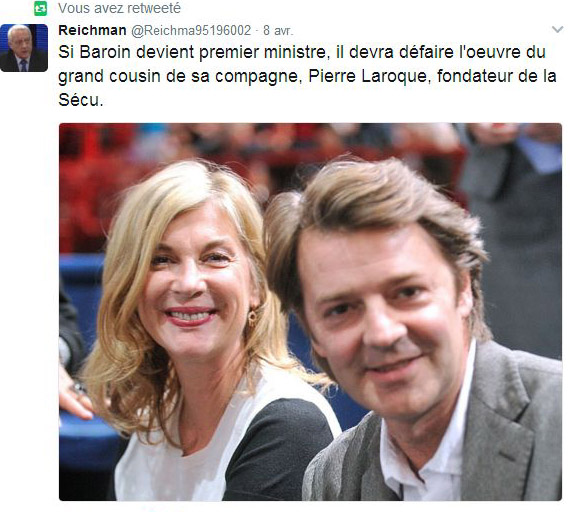
Task: Click the woman's gold earring in photo
Action: (252, 316)
